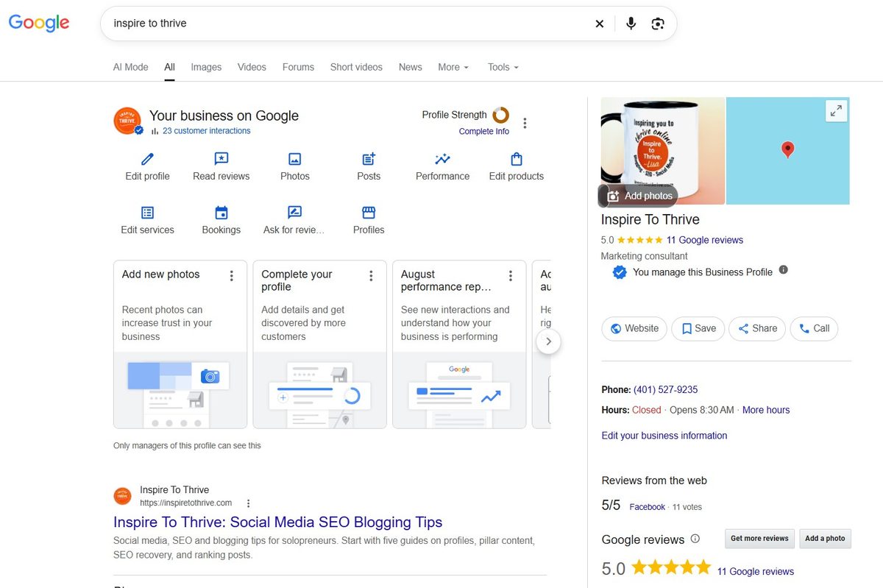The height and width of the screenshot is (588, 883).
Task: Open business profile three-dot options menu
Action: click(x=525, y=123)
